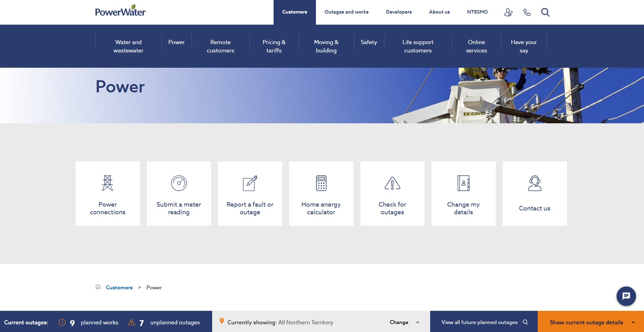Open Home energy calculator link

321,208
